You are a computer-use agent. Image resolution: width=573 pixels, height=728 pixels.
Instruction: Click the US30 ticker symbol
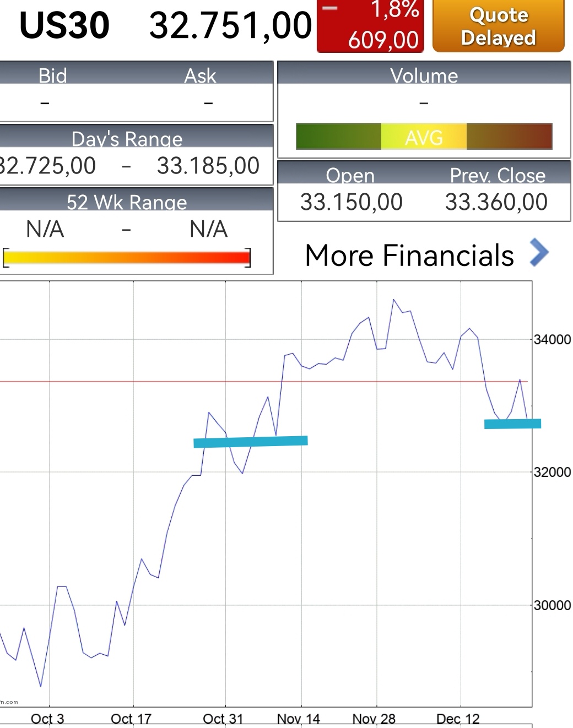(x=66, y=23)
